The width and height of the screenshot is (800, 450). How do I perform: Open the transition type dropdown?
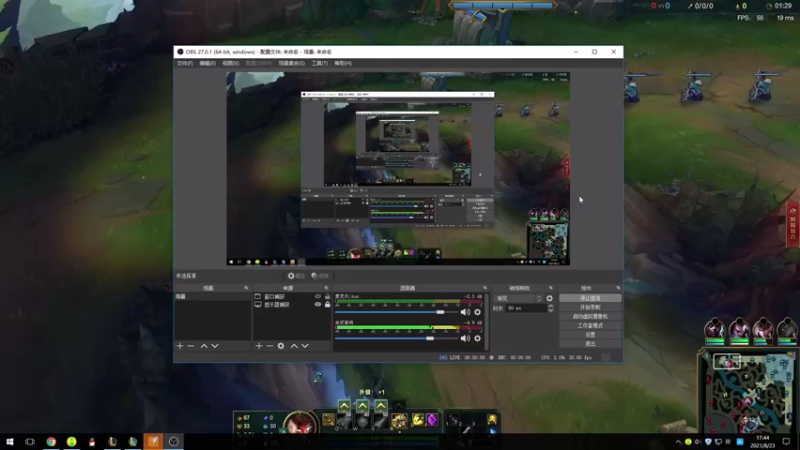click(518, 298)
